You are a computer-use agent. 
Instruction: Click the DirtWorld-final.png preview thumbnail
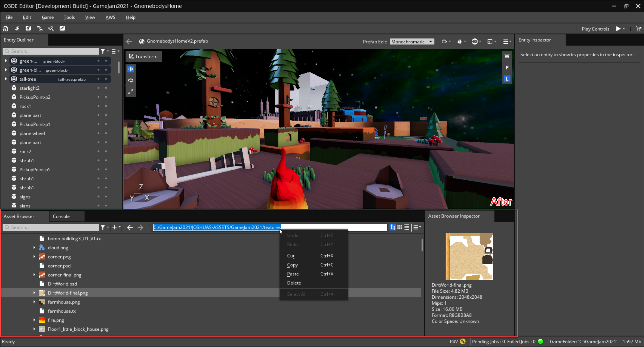[469, 256]
